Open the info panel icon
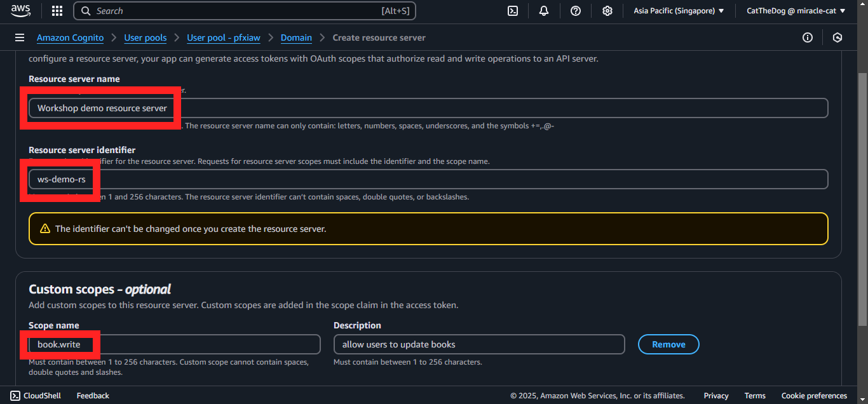 tap(808, 37)
